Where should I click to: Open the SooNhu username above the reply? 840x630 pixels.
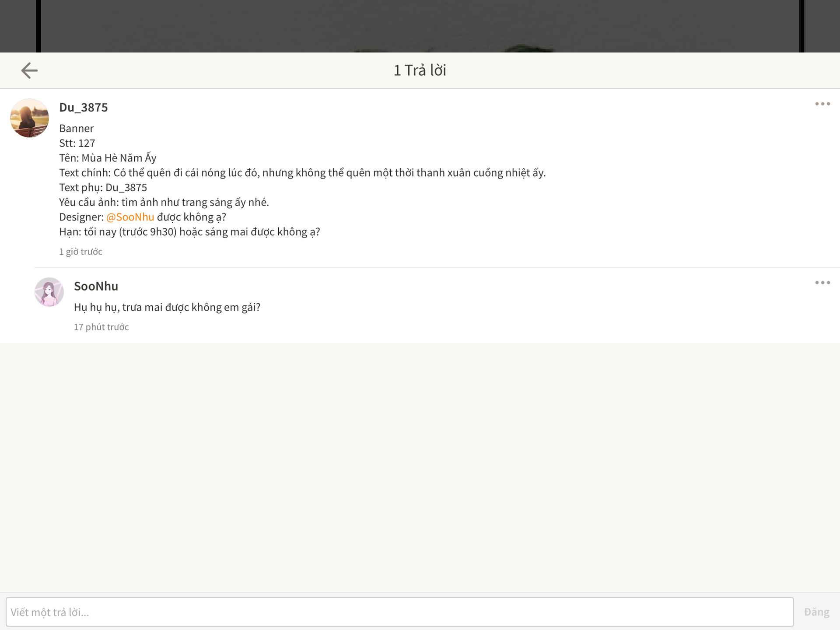(x=96, y=287)
